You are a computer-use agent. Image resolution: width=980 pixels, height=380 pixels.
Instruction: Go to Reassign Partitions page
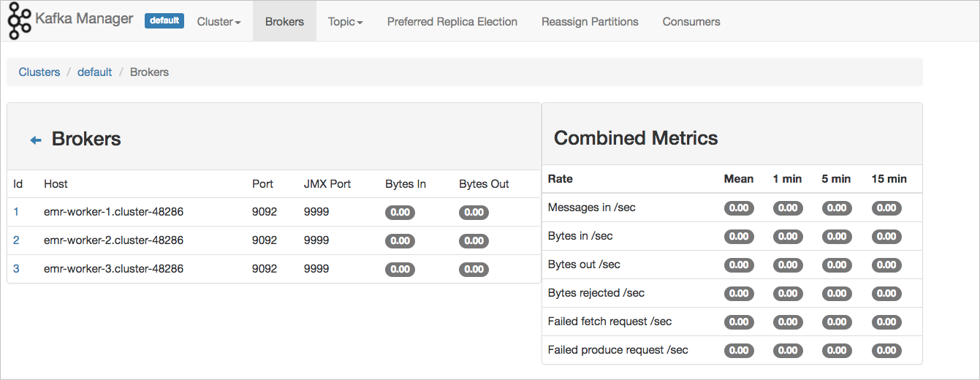tap(590, 22)
